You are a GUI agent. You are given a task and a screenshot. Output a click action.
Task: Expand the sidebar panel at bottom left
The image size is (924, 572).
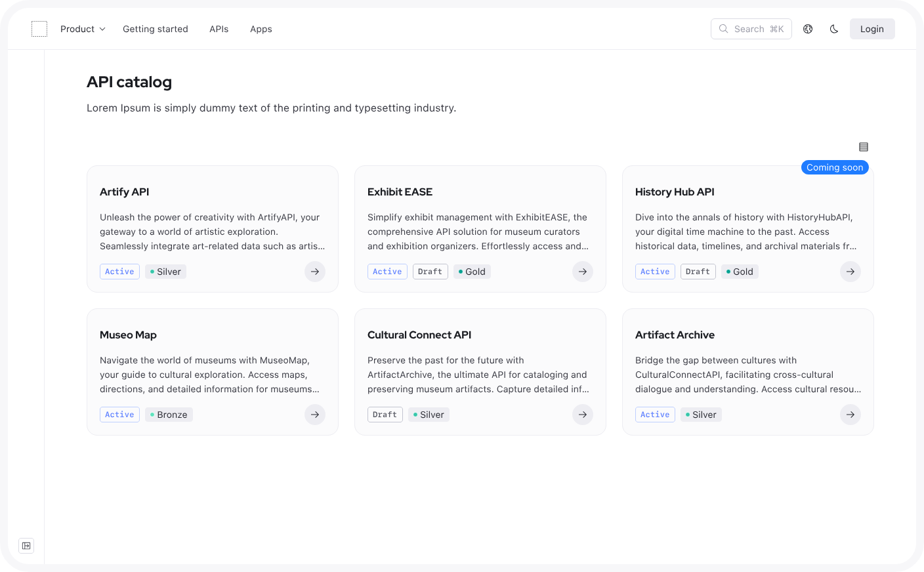coord(26,546)
